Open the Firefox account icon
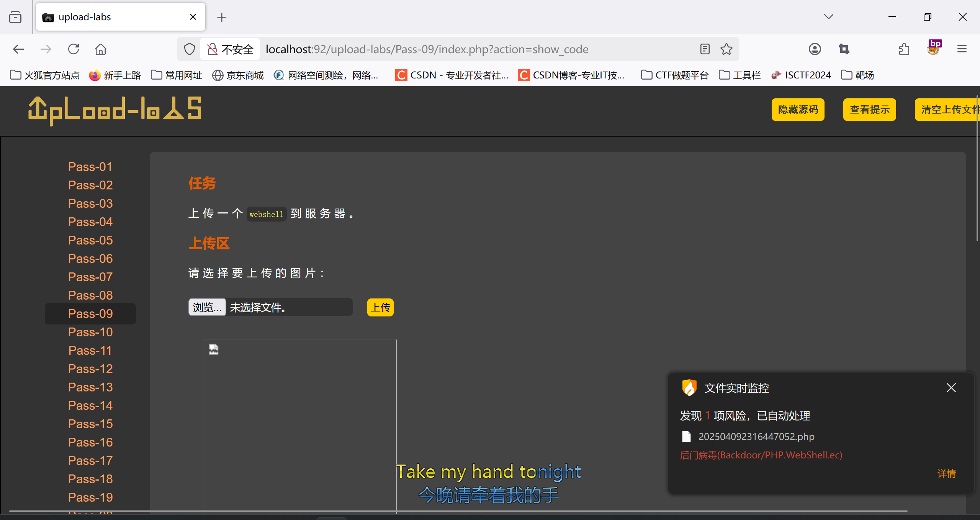This screenshot has height=520, width=980. click(815, 49)
